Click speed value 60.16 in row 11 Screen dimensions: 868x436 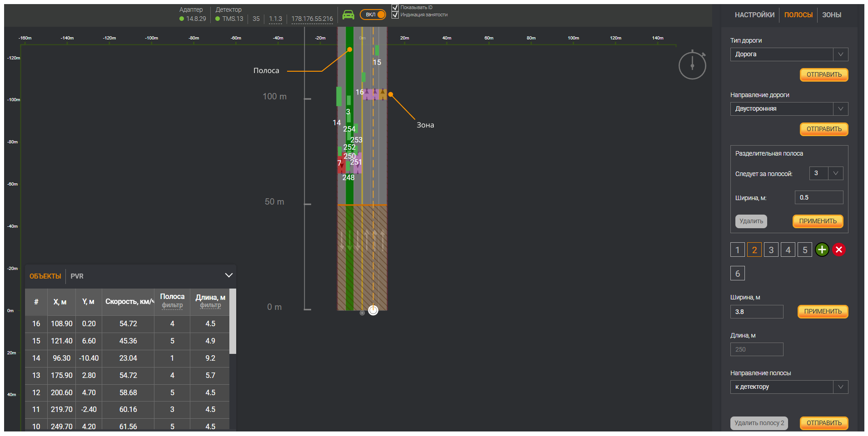point(128,410)
